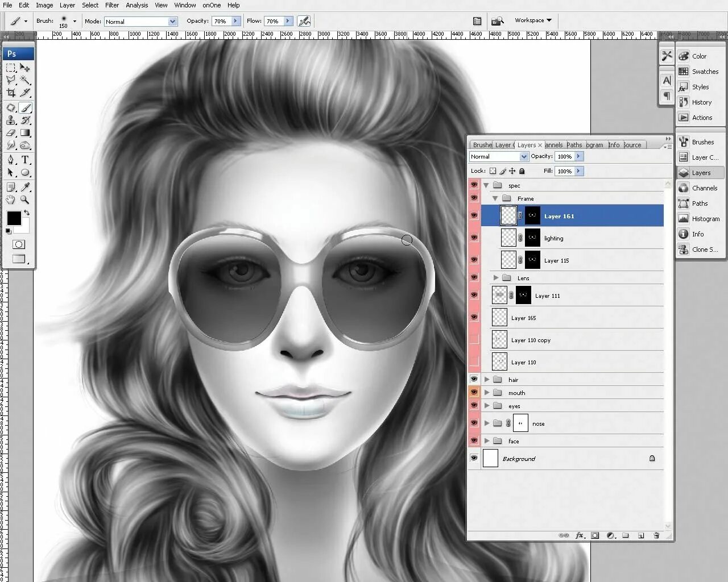Select the Eraser tool
Screen dimensions: 728x582
point(11,133)
